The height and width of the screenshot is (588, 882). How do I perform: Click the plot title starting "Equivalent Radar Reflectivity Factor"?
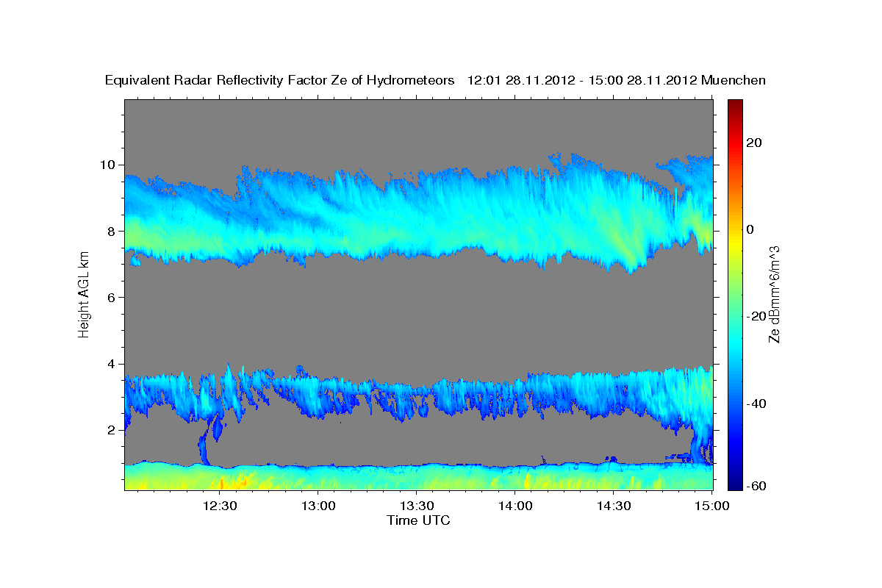click(435, 80)
